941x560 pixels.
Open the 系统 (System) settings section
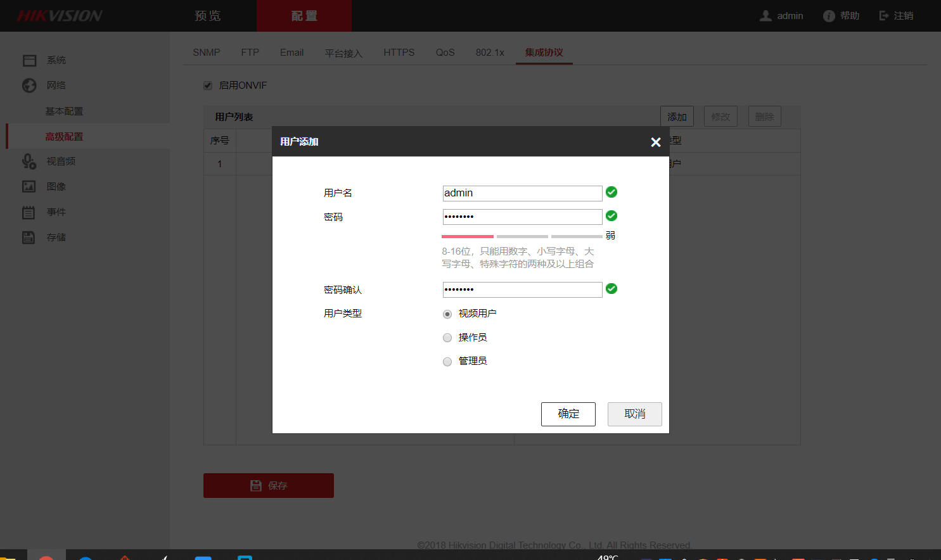56,60
